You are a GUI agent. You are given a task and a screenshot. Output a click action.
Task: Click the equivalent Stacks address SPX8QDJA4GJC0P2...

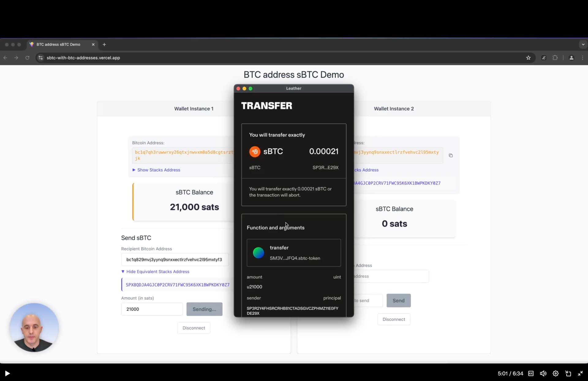coord(177,285)
